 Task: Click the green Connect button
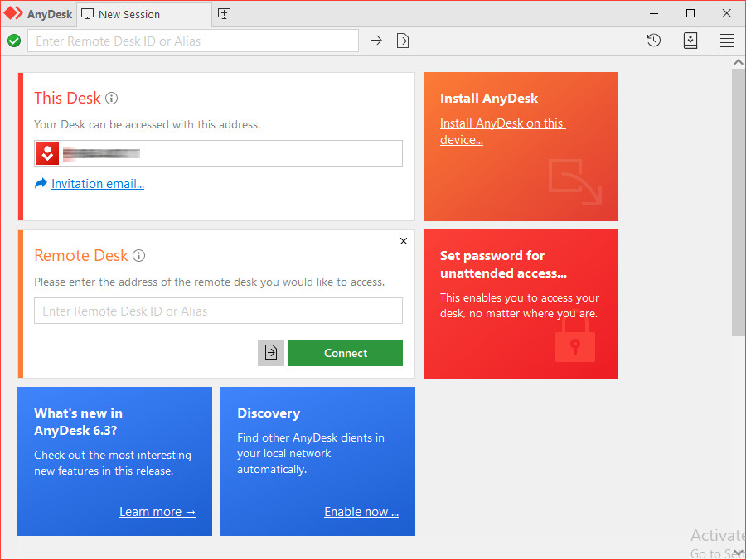[346, 353]
